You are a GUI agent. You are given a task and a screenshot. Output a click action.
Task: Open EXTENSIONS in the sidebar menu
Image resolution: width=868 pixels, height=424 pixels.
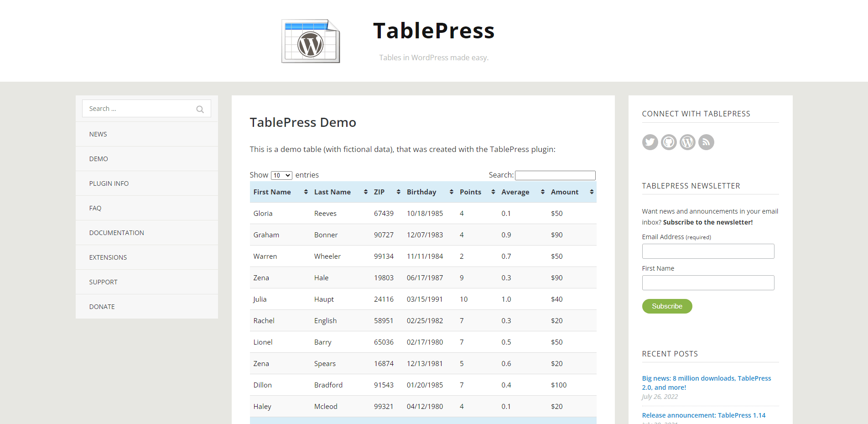click(x=147, y=257)
